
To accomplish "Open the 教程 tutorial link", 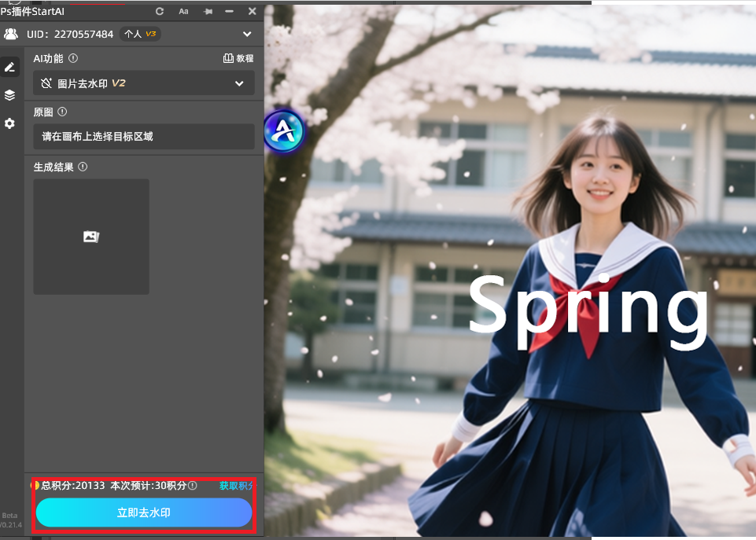I will (238, 58).
